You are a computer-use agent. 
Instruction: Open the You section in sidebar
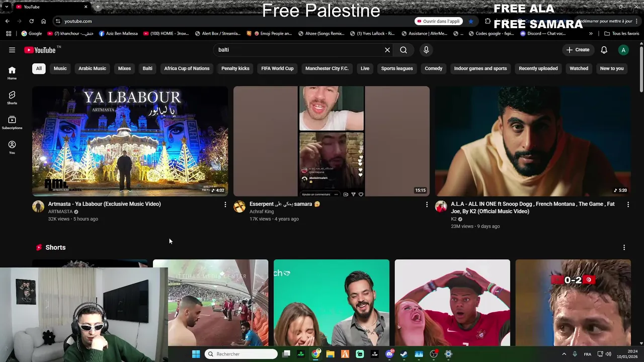pyautogui.click(x=12, y=147)
